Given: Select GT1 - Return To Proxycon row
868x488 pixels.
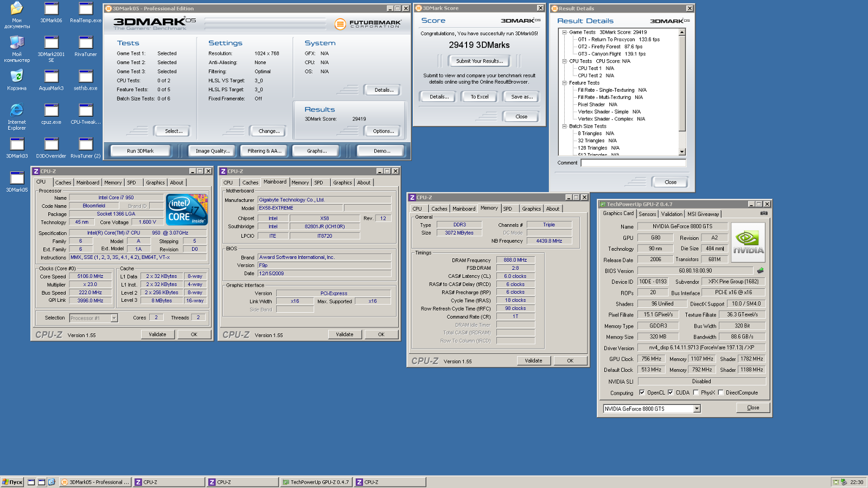Looking at the screenshot, I should (618, 40).
